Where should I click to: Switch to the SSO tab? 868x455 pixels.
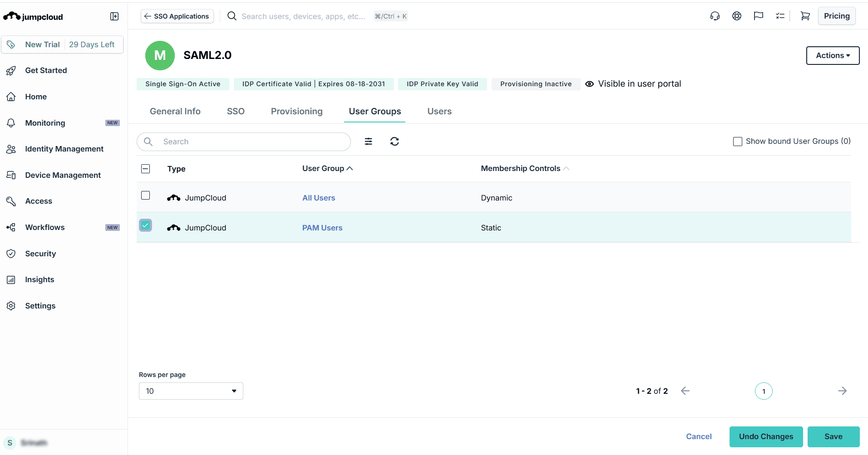[236, 111]
